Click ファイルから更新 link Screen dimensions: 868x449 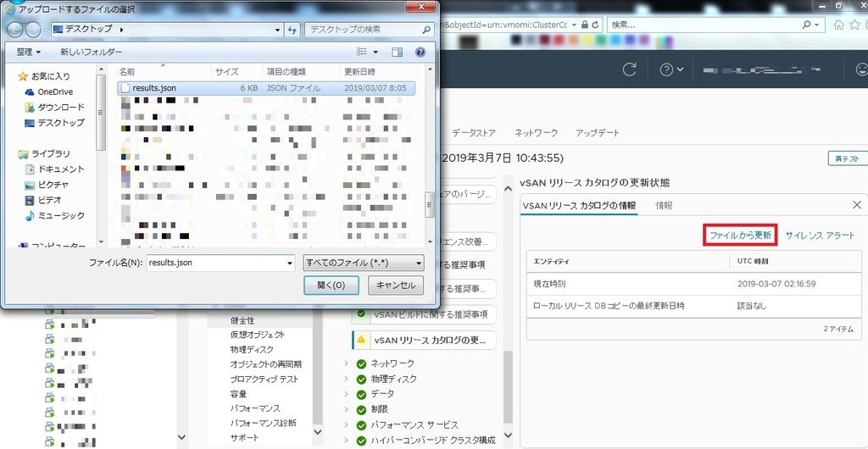741,235
